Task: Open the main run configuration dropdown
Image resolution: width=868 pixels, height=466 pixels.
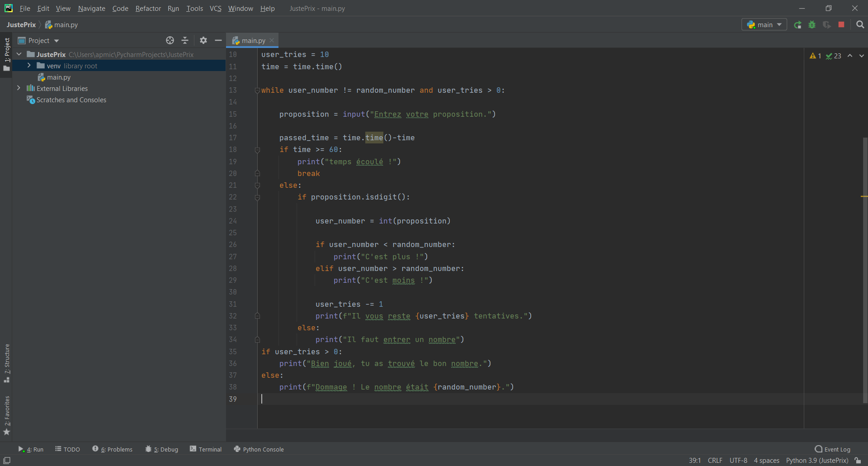Action: 764,25
